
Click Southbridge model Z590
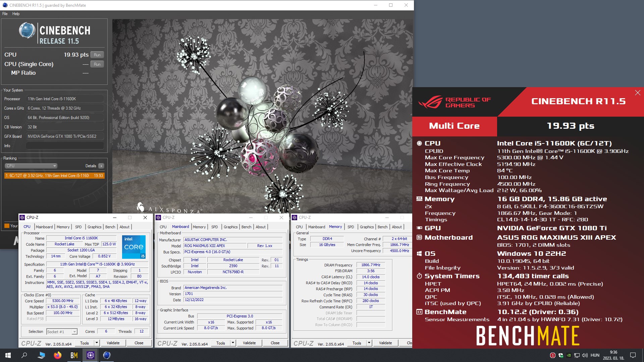233,266
